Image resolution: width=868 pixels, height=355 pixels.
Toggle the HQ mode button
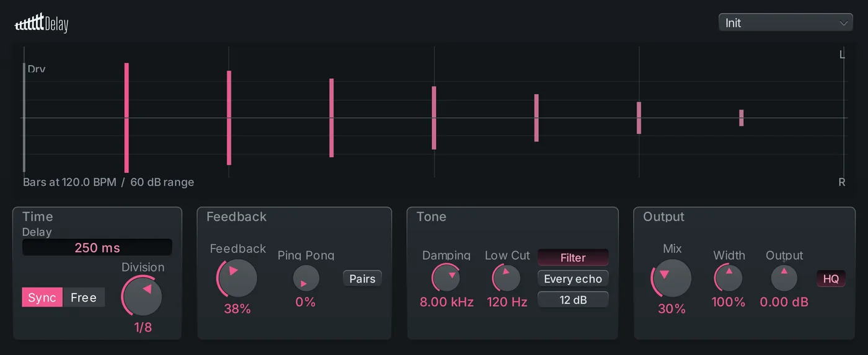(831, 279)
